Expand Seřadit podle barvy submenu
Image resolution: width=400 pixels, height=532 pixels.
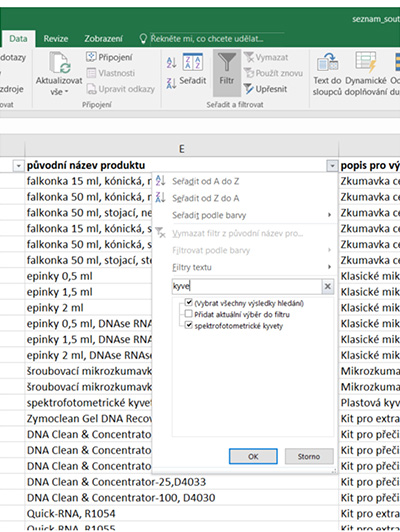click(x=329, y=215)
